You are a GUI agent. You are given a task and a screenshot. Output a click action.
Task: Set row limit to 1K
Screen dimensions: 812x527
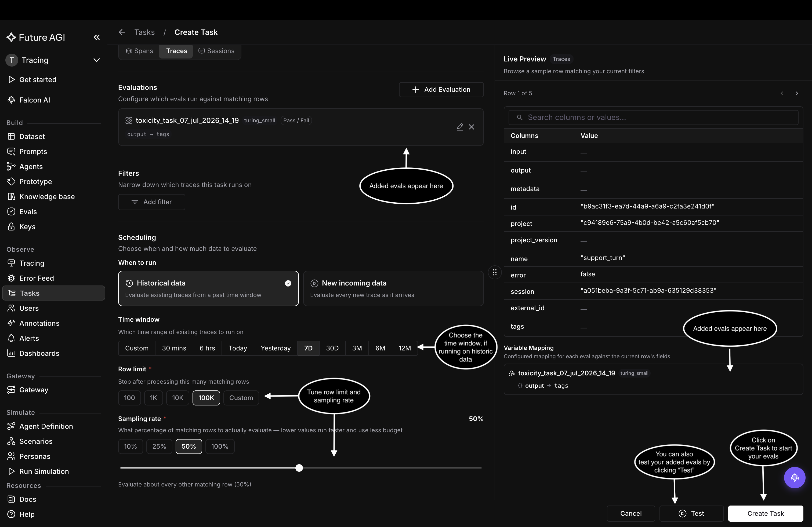[x=154, y=398]
